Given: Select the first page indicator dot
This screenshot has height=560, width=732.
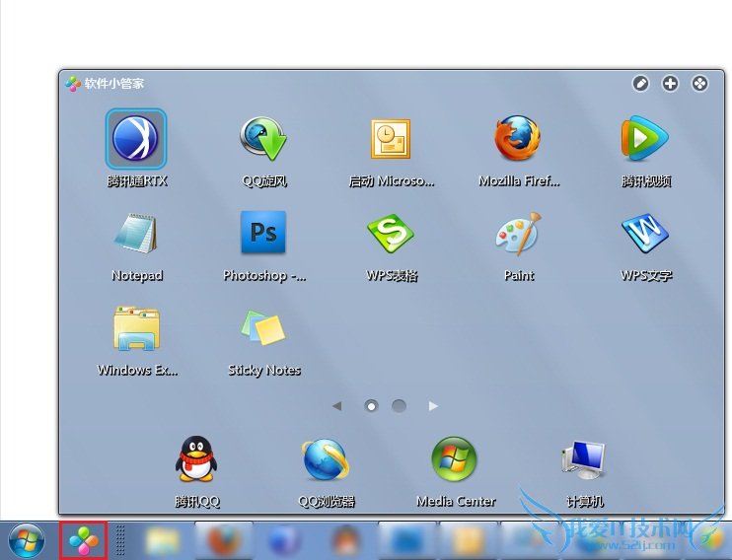Looking at the screenshot, I should coord(371,406).
